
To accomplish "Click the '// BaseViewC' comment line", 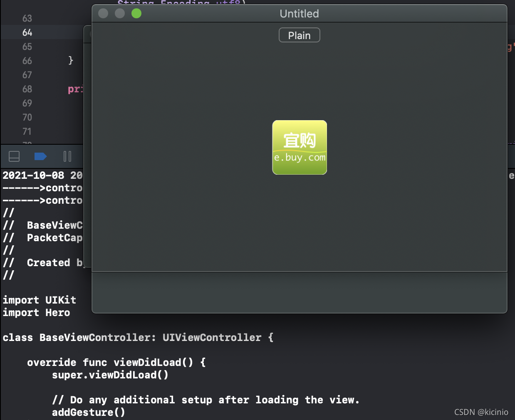I will click(43, 225).
